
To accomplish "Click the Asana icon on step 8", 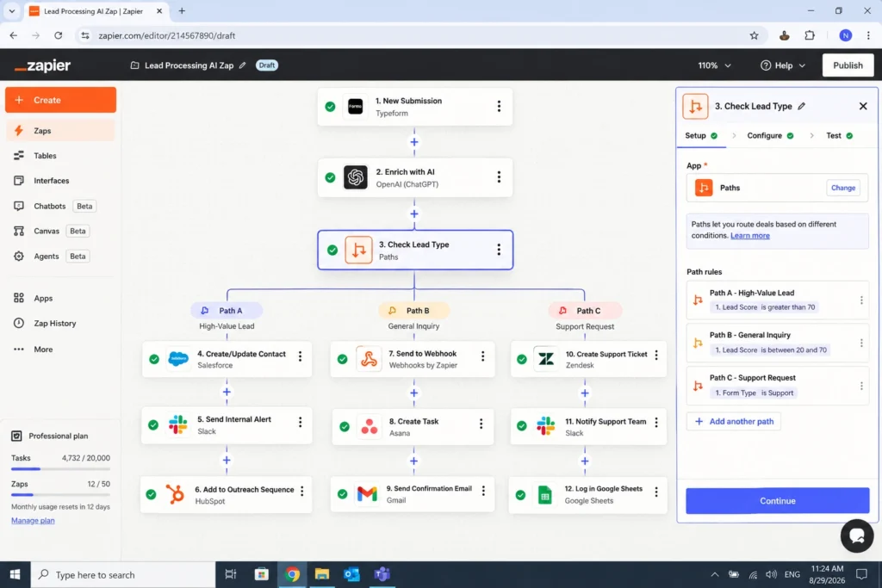I will [369, 427].
